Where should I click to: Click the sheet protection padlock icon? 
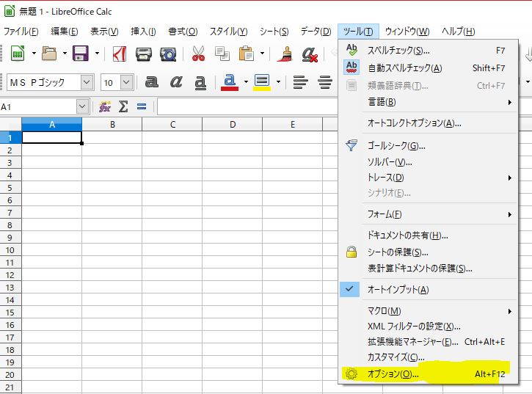tap(351, 252)
